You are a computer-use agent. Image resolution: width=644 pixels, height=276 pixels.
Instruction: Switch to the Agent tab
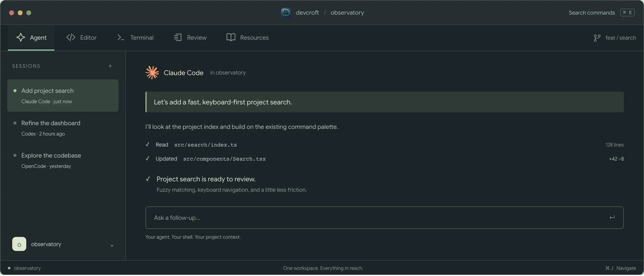[x=31, y=38]
